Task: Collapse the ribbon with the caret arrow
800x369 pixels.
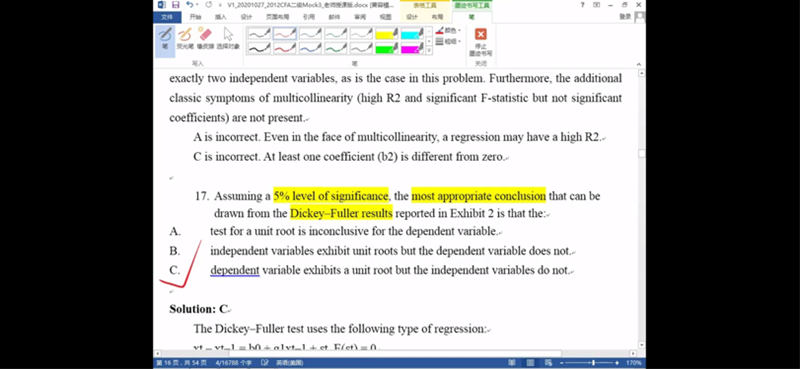Action: tap(638, 64)
